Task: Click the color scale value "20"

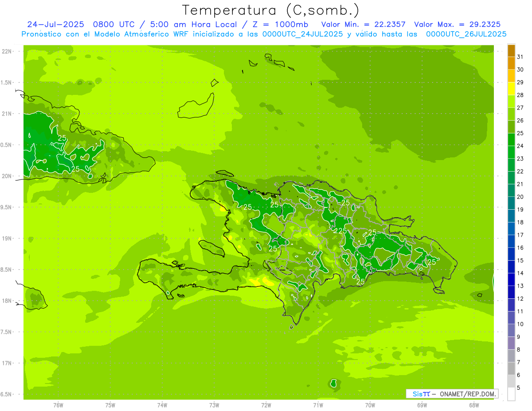Action: (520, 197)
